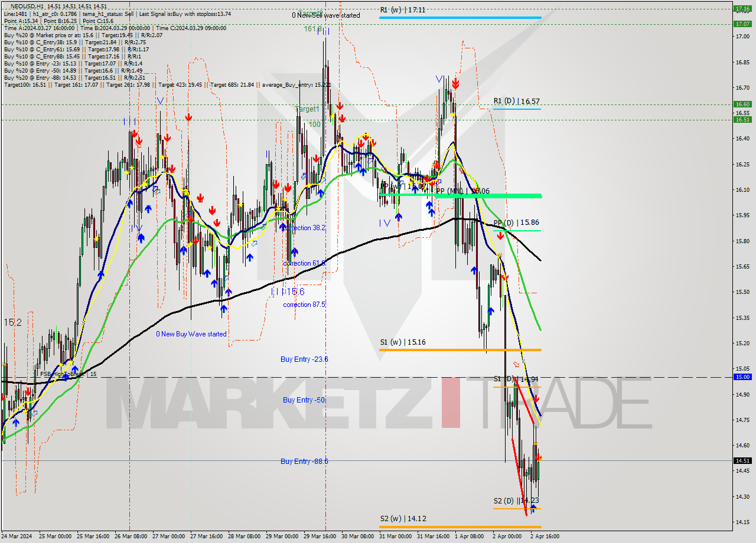The image size is (756, 543).
Task: Select the current price 14.51 tag on axis
Action: click(x=742, y=460)
